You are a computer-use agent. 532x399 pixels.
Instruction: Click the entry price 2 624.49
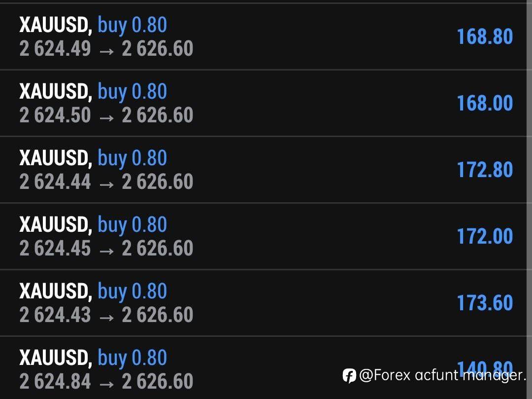point(55,49)
